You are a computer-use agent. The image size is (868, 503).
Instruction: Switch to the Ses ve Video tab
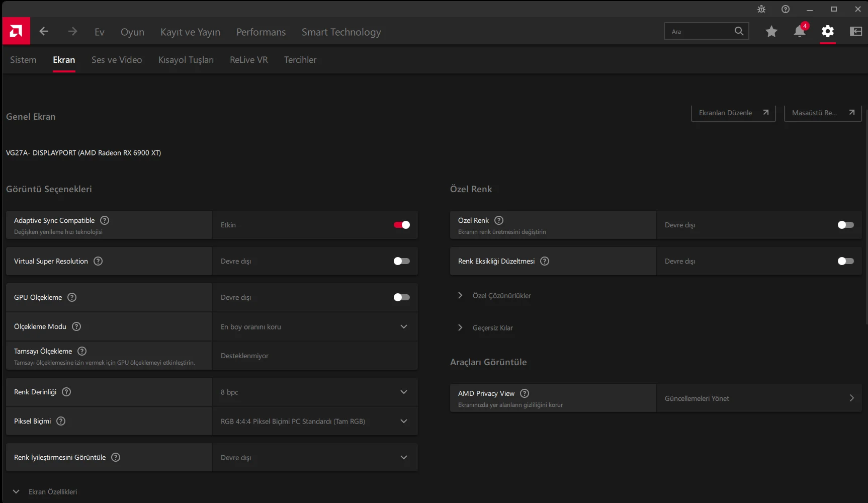tap(117, 60)
